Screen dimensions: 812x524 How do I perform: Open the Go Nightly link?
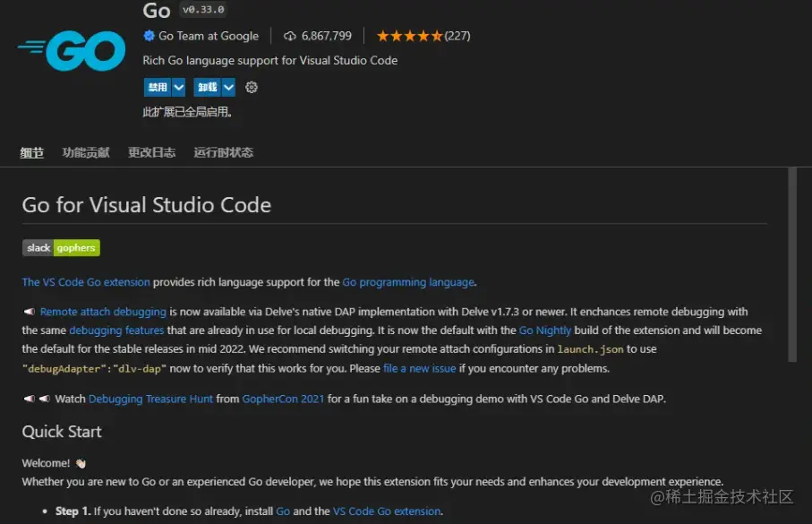point(545,331)
